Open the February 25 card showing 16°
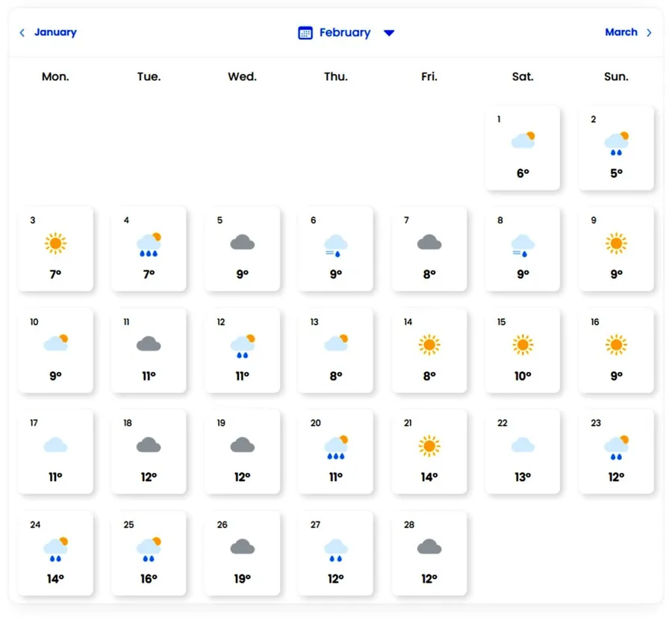 click(x=149, y=553)
